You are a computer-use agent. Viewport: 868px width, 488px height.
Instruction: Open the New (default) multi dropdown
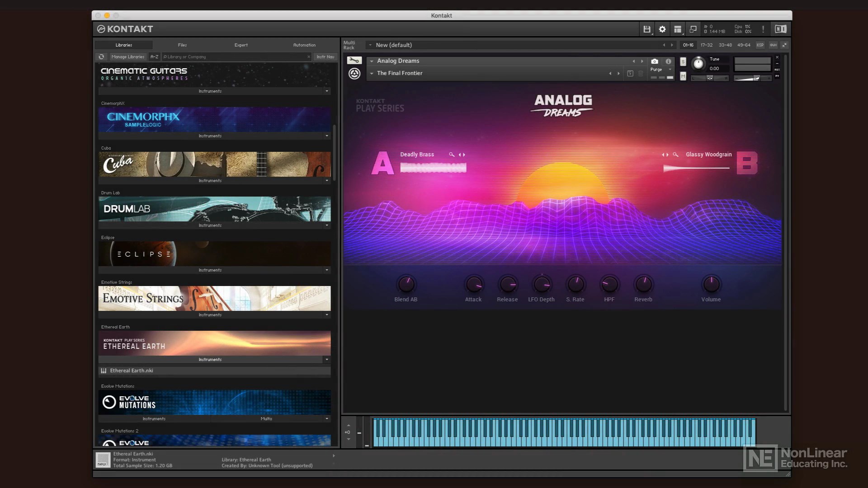tap(370, 45)
